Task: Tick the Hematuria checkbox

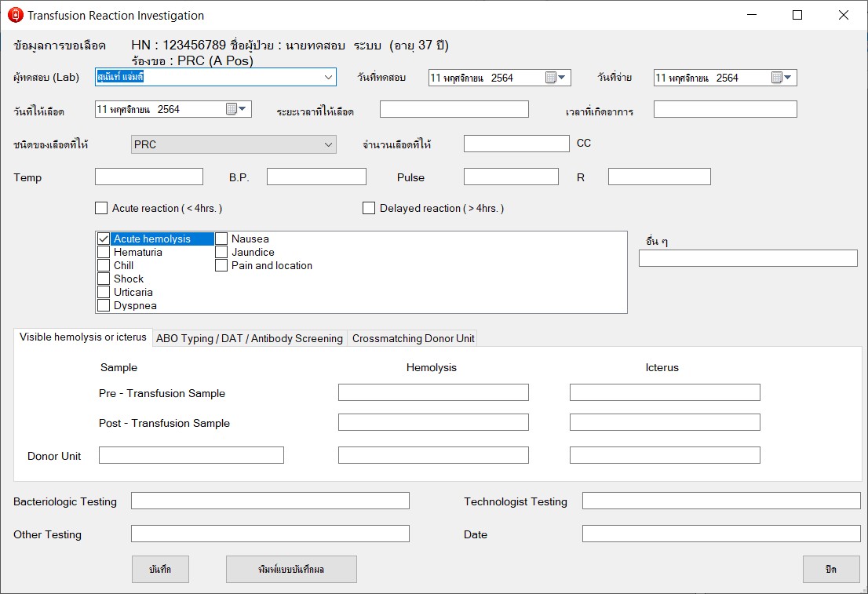Action: point(104,252)
